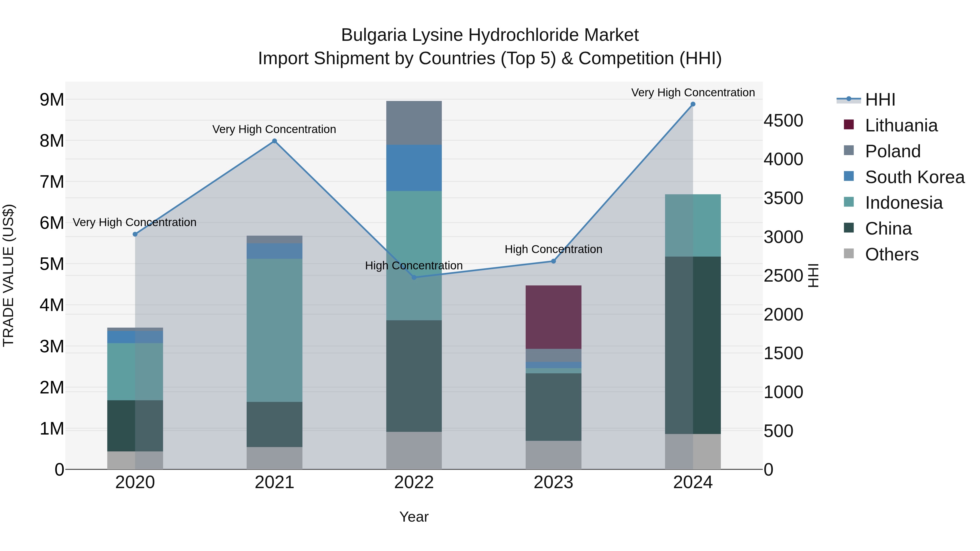Screen dimensions: 980x551
Task: Click the South Korea bar segment in 2022
Action: pos(414,168)
